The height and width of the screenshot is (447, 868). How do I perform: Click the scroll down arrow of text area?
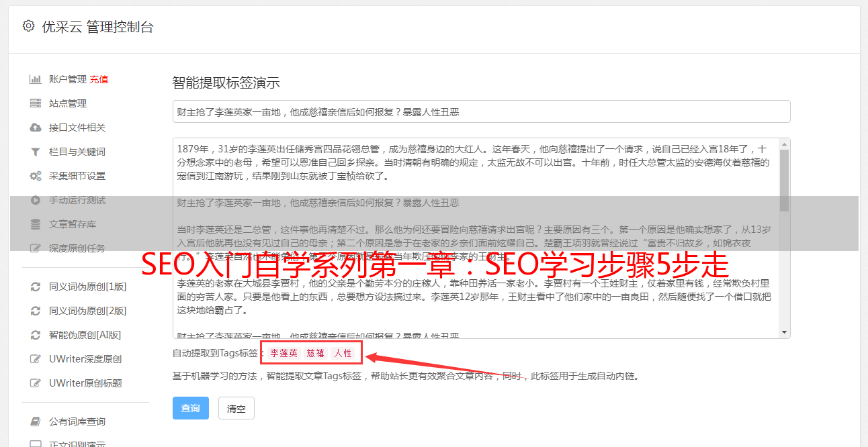pos(784,332)
